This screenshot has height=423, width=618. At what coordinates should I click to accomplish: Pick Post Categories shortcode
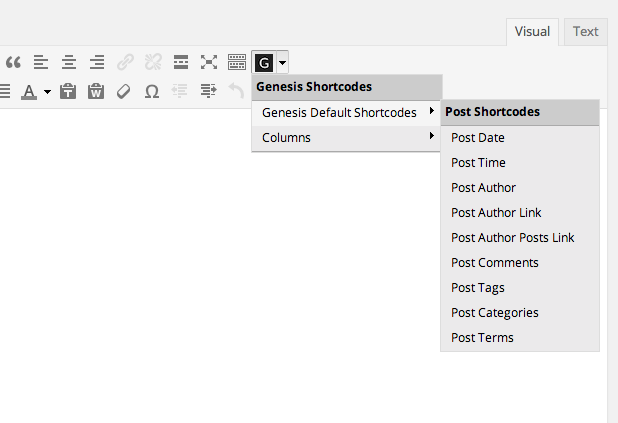point(520,313)
